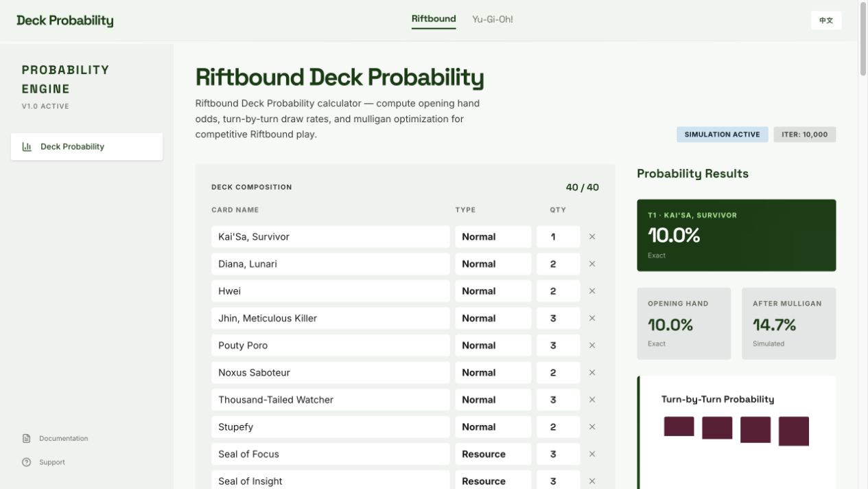Open type dropdown for Pouty Poro
Viewport: 868px width, 489px height.
click(x=493, y=345)
